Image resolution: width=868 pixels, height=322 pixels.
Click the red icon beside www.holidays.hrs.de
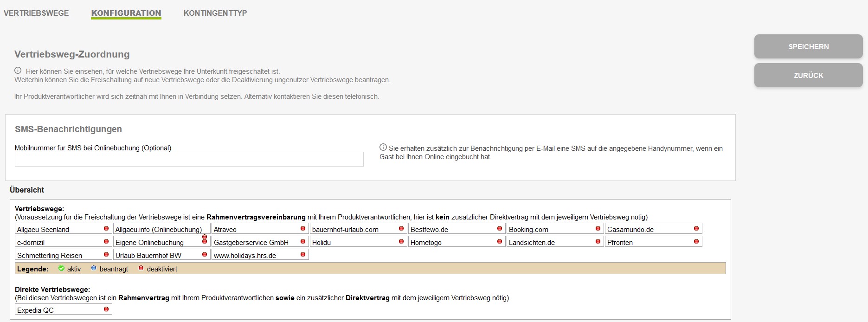(x=303, y=255)
